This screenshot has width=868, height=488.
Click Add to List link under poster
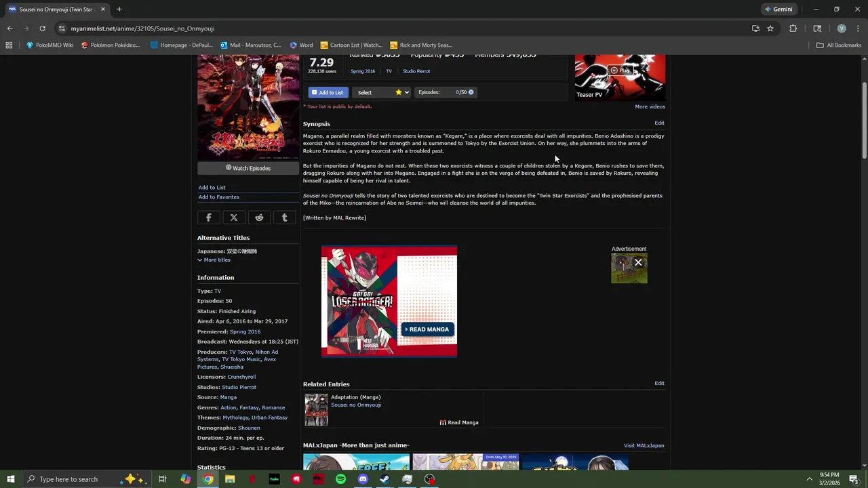(212, 188)
